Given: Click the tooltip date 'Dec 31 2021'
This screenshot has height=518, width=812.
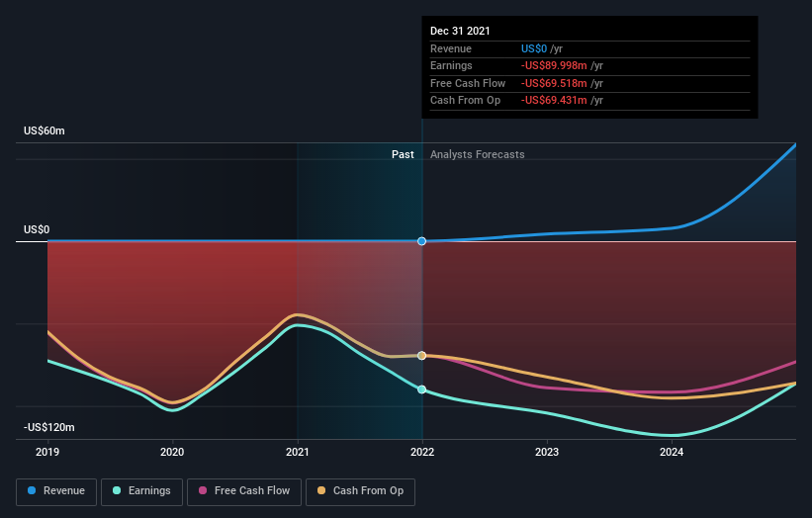Looking at the screenshot, I should (460, 31).
